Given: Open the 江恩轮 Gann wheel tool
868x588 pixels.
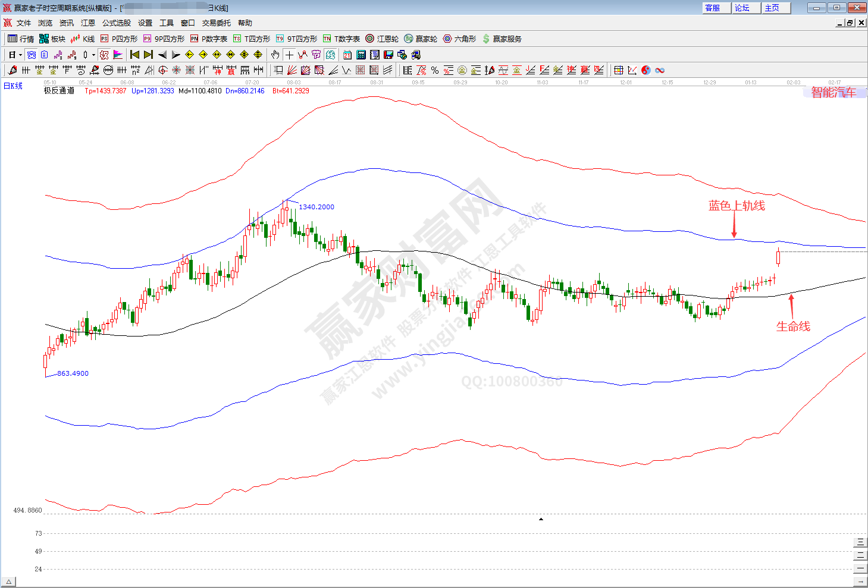Looking at the screenshot, I should point(382,39).
